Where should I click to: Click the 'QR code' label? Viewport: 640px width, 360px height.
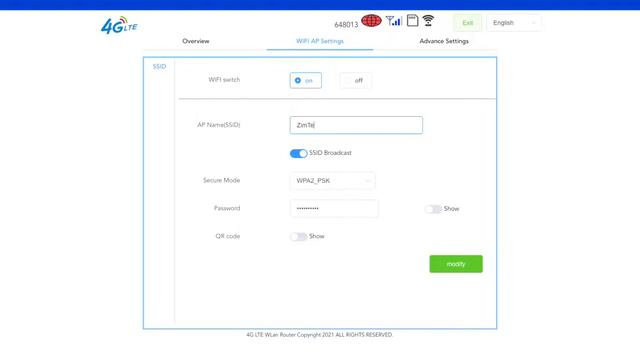tap(228, 236)
